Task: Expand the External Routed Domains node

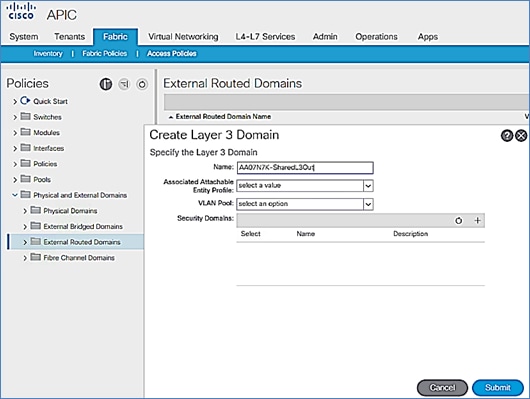Action: tap(25, 242)
